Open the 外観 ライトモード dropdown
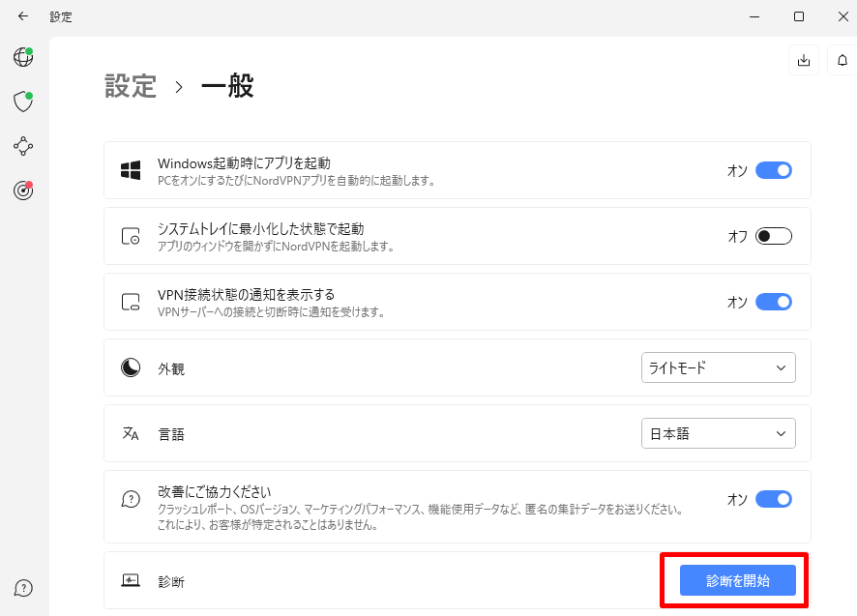 tap(718, 367)
